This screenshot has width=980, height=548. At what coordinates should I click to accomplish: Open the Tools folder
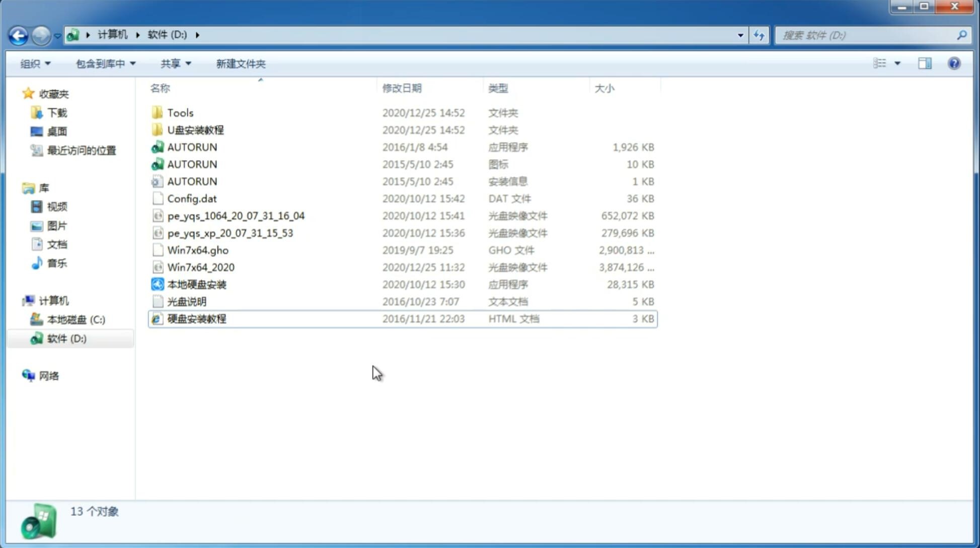pos(179,112)
